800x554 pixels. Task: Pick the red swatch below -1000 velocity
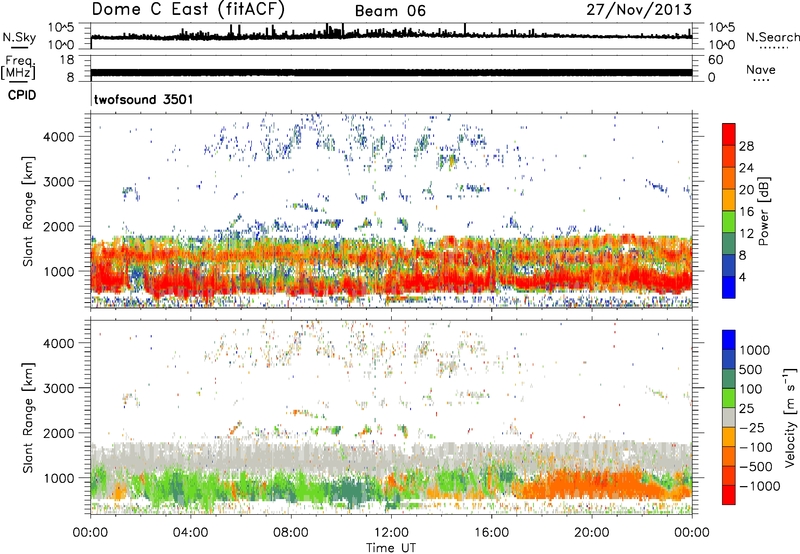click(729, 495)
